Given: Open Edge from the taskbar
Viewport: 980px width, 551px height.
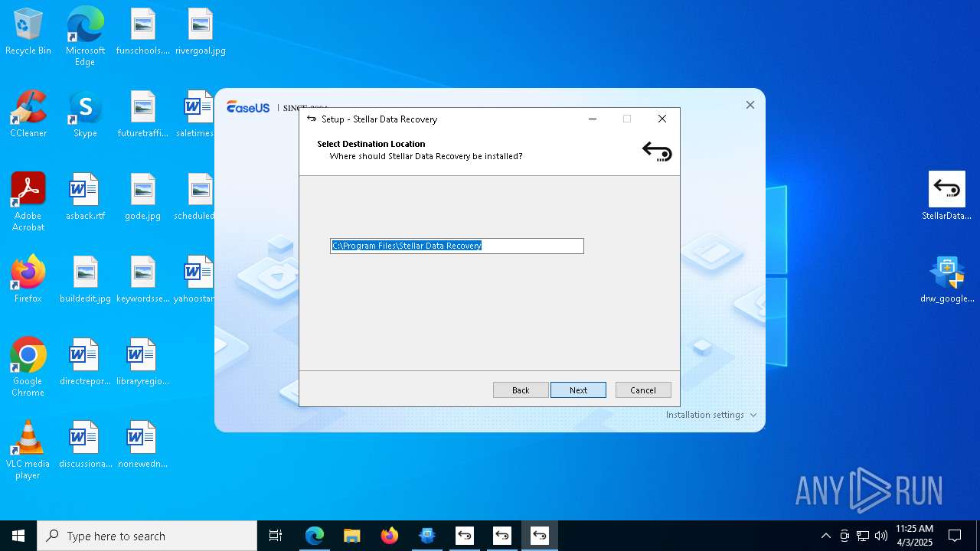Looking at the screenshot, I should coord(315,536).
